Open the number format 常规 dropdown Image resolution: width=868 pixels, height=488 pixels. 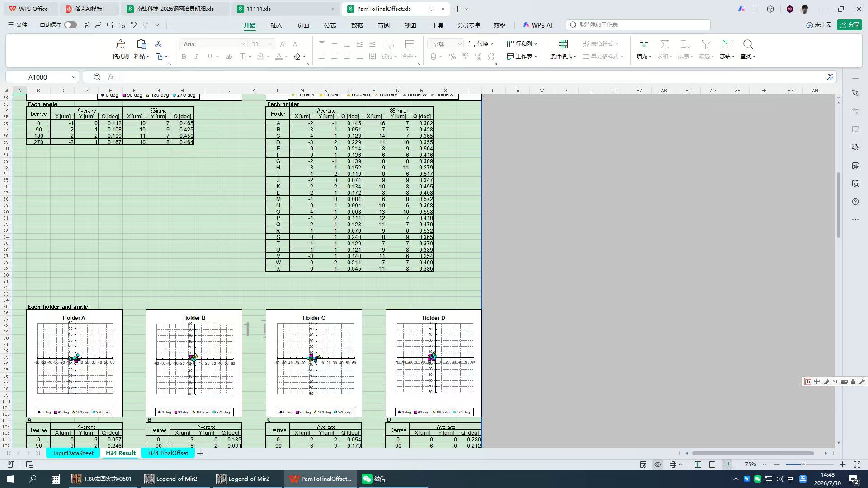tap(459, 44)
